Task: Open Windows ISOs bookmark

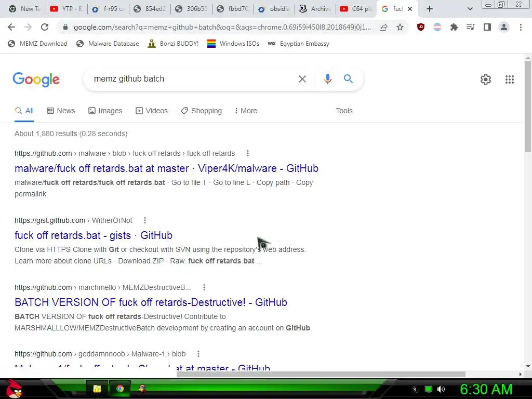Action: pyautogui.click(x=233, y=44)
